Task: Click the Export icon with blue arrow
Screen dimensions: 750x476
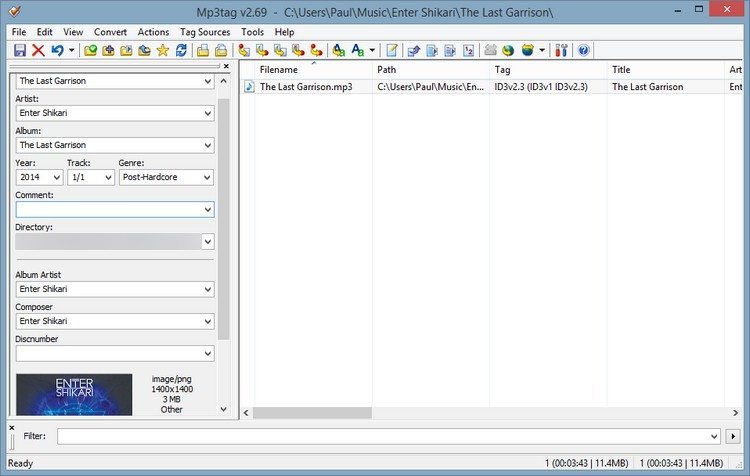Action: 414,50
